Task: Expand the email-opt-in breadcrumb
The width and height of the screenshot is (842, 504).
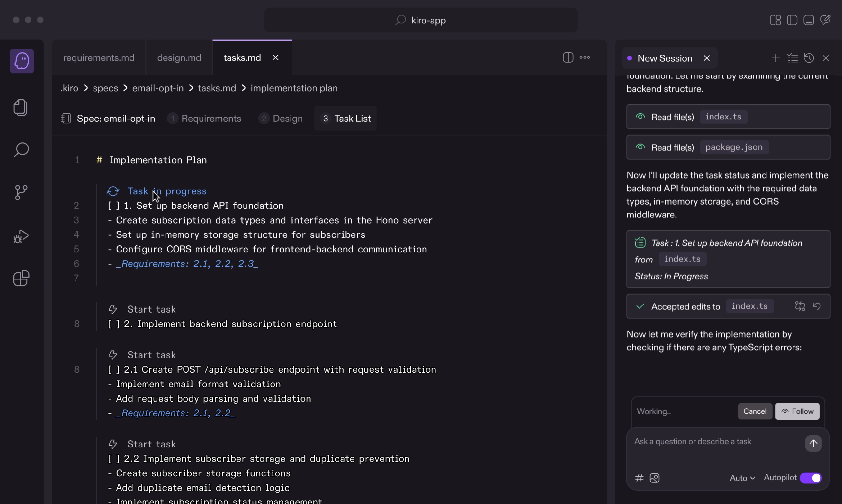Action: [x=158, y=88]
